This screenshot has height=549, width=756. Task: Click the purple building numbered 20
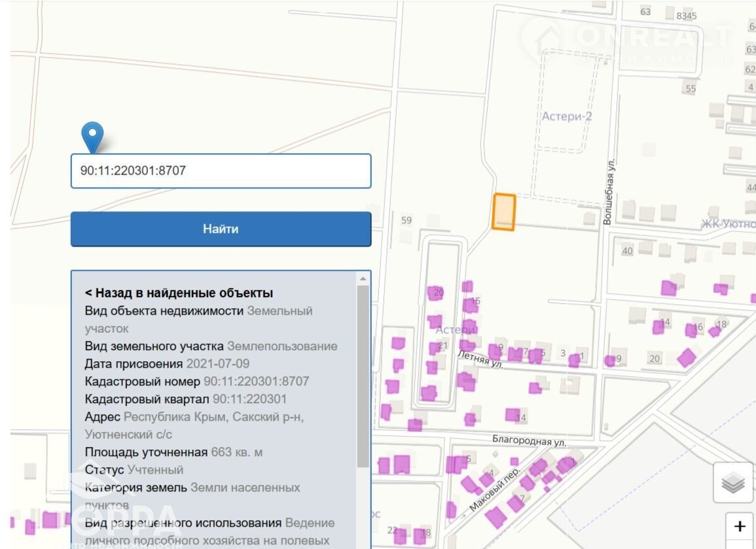point(435,293)
